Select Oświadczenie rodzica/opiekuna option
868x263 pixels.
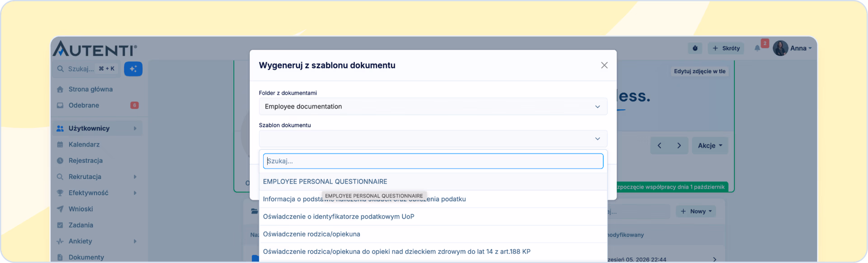[x=433, y=234]
